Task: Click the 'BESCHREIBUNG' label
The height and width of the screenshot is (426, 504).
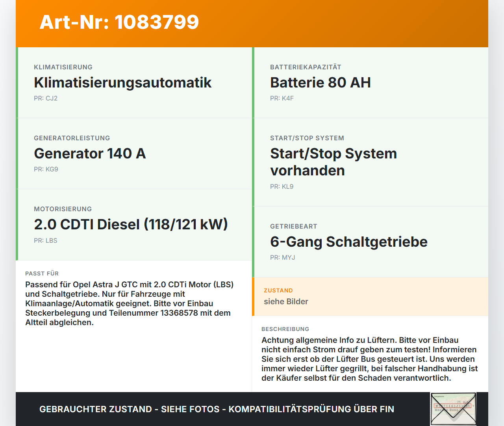Action: [285, 329]
